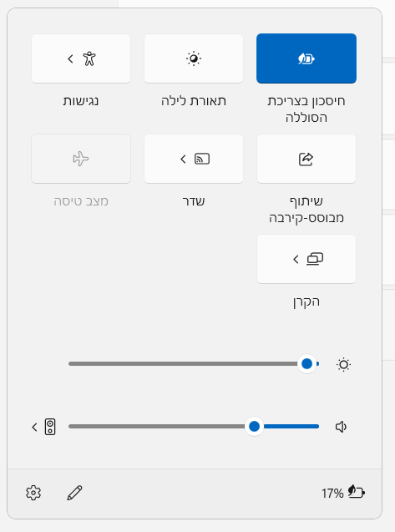This screenshot has height=532, width=395.
Task: Expand accessibility options via its chevron
Action: [70, 58]
